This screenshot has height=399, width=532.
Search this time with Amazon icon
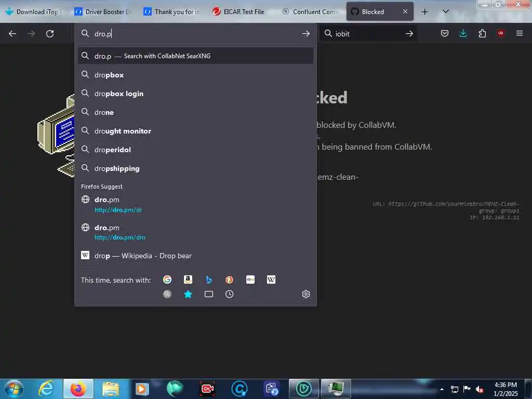click(188, 280)
